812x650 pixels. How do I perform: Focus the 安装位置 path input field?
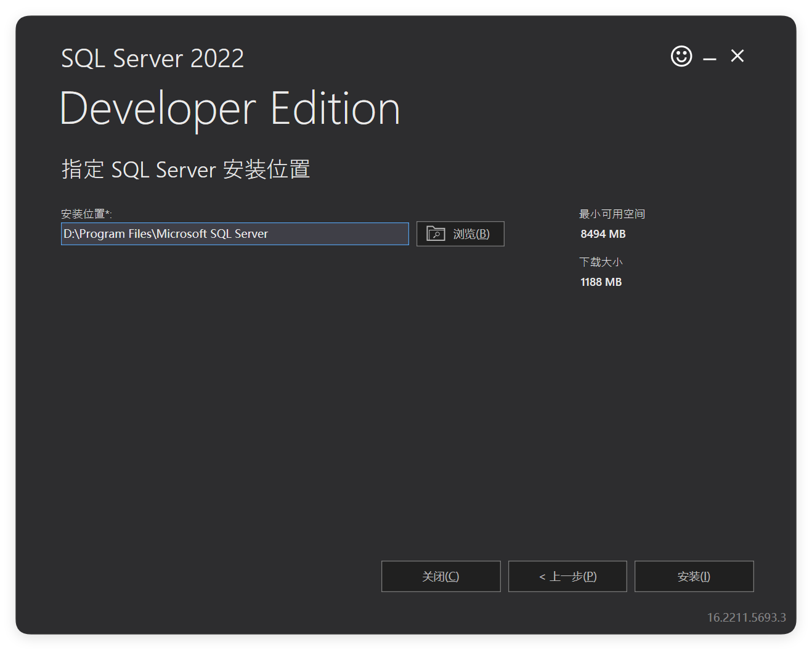[x=235, y=234]
